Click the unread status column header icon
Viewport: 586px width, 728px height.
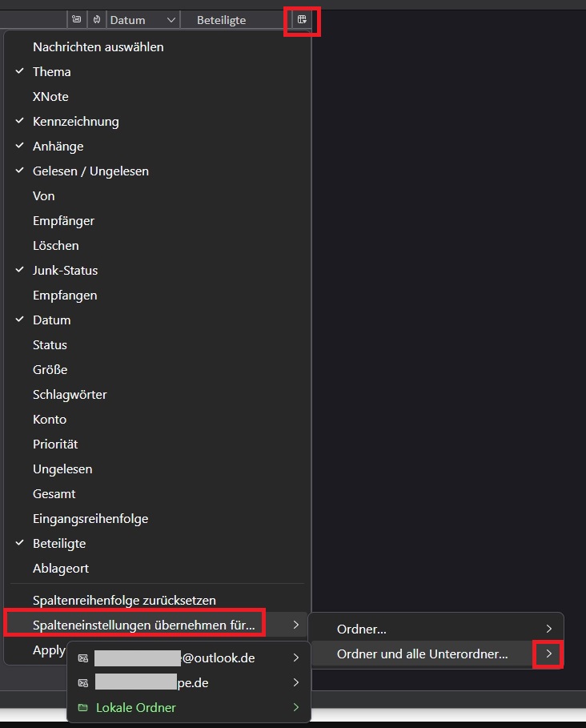(77, 19)
